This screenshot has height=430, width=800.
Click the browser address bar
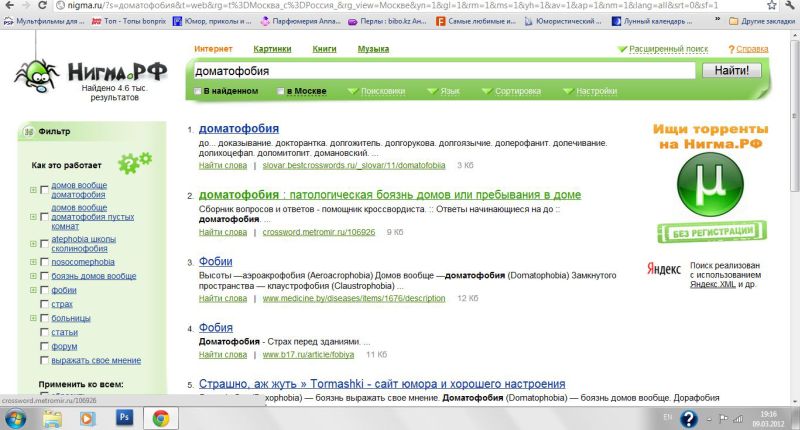[x=407, y=5]
